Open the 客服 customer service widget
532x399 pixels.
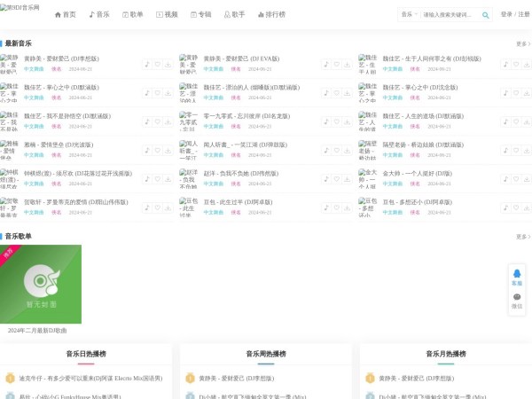point(517,278)
